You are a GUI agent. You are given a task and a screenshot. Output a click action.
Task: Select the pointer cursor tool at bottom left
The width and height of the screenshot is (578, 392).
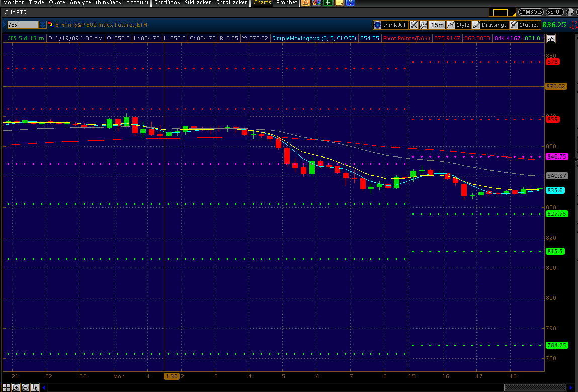pos(35,387)
